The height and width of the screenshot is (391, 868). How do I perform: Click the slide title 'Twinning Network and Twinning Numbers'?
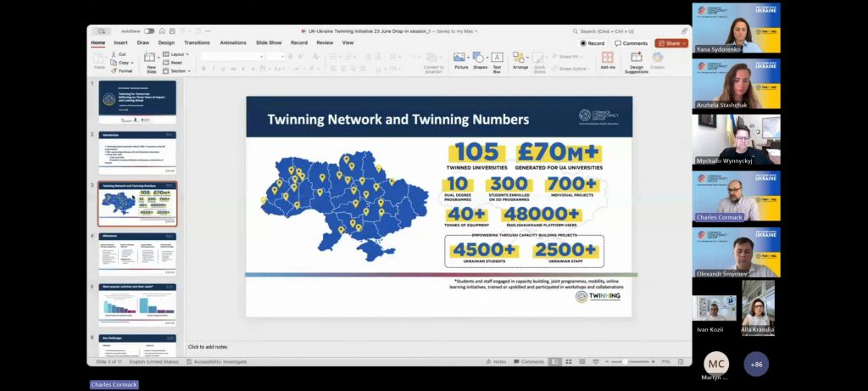(x=398, y=119)
